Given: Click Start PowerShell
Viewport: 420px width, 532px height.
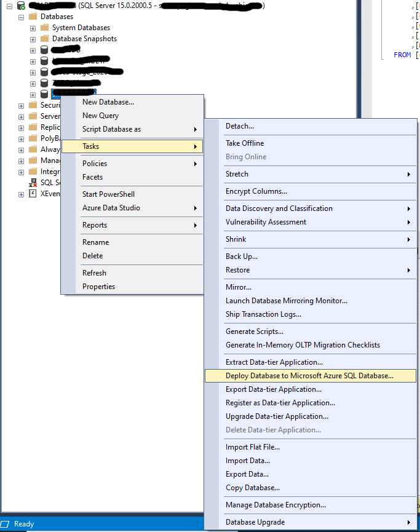Looking at the screenshot, I should pos(132,194).
